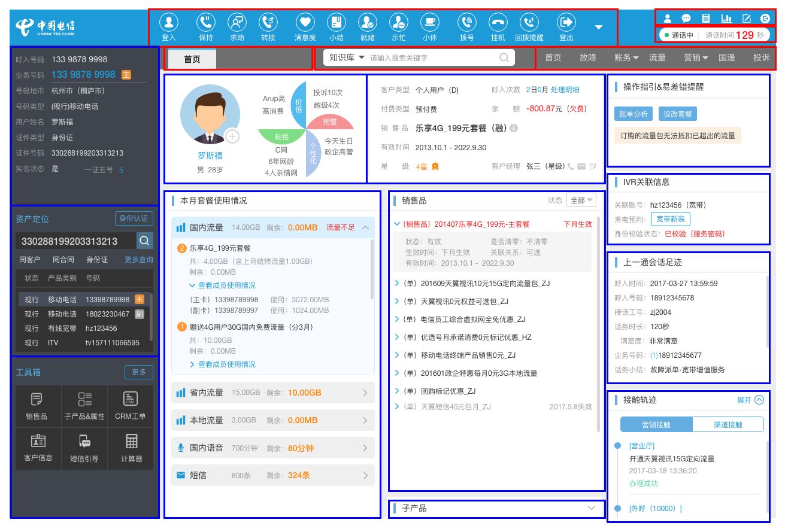
Task: Open 短信引导 tool in the toolbox
Action: point(84,448)
